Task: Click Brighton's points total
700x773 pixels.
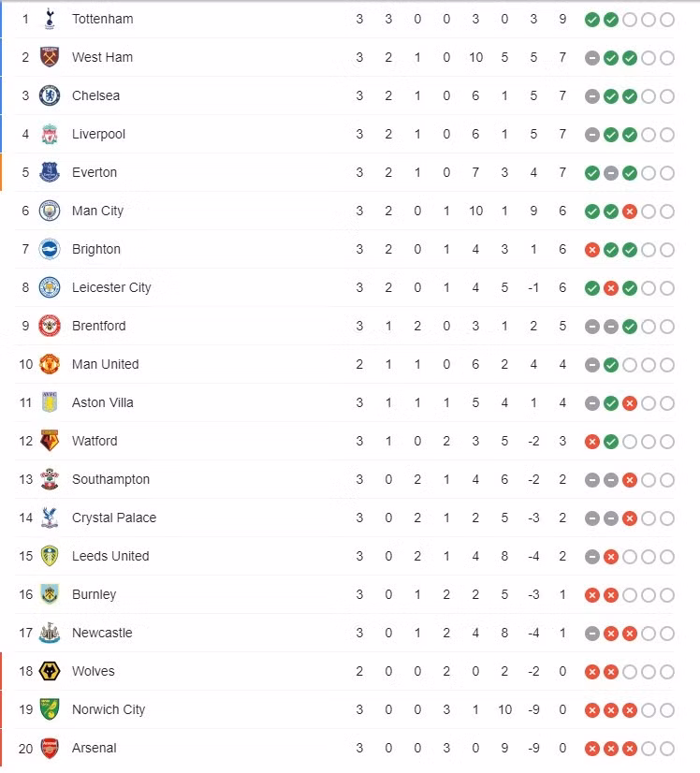Action: (x=561, y=249)
